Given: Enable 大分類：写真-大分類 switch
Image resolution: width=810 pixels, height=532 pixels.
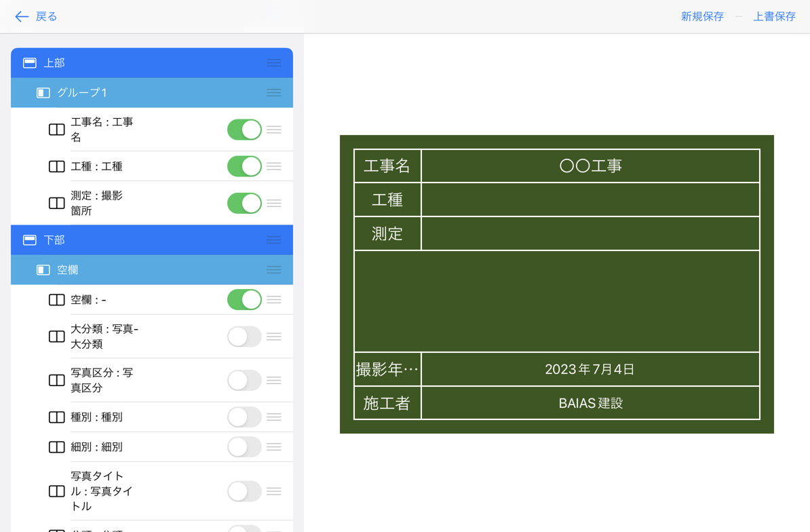Looking at the screenshot, I should tap(244, 337).
